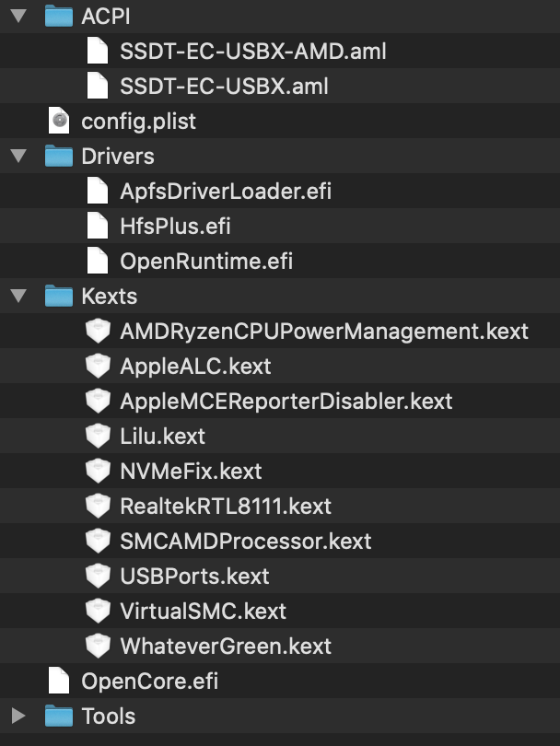The height and width of the screenshot is (746, 560).
Task: Collapse the Drivers folder disclosure triangle
Action: 18,156
